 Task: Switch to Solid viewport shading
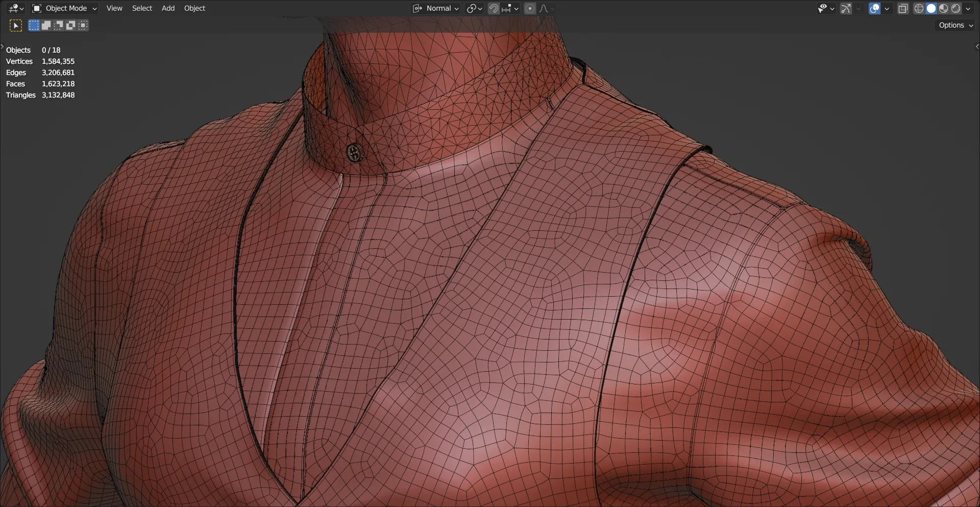point(931,8)
